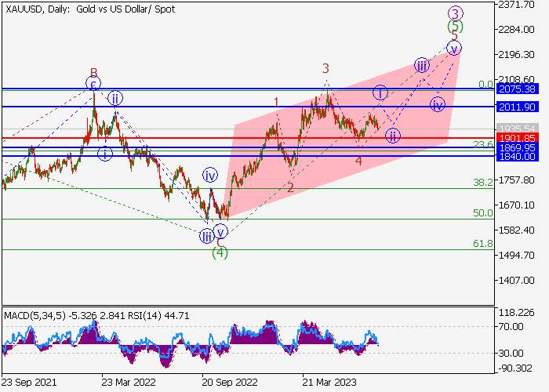Click the brown B wave label
This screenshot has width=549, height=392.
click(x=94, y=72)
